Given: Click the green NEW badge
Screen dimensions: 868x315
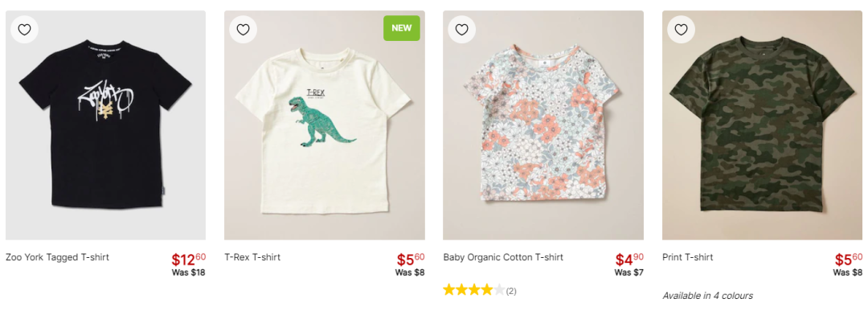Looking at the screenshot, I should (402, 28).
